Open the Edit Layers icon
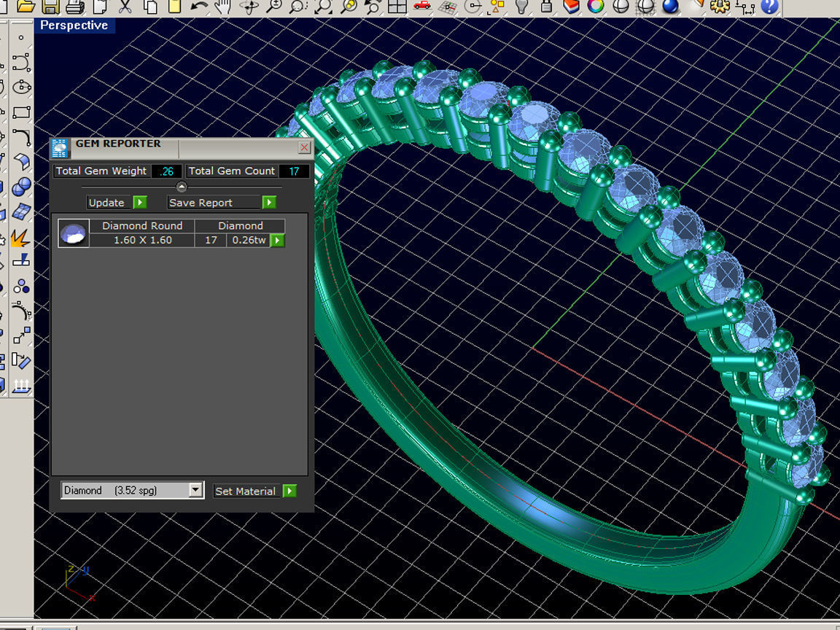Viewport: 840px width, 630px height. [x=571, y=7]
